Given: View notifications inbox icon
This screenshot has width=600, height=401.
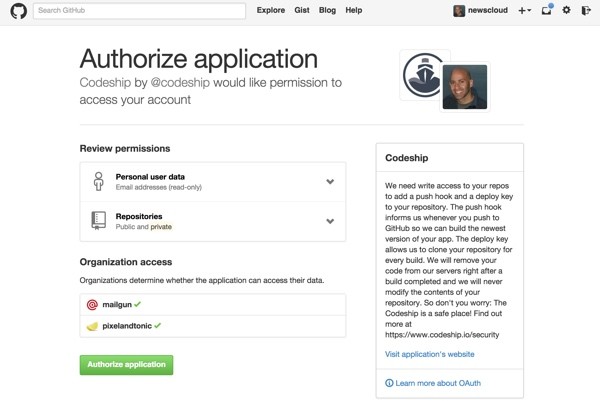Looking at the screenshot, I should tap(547, 10).
